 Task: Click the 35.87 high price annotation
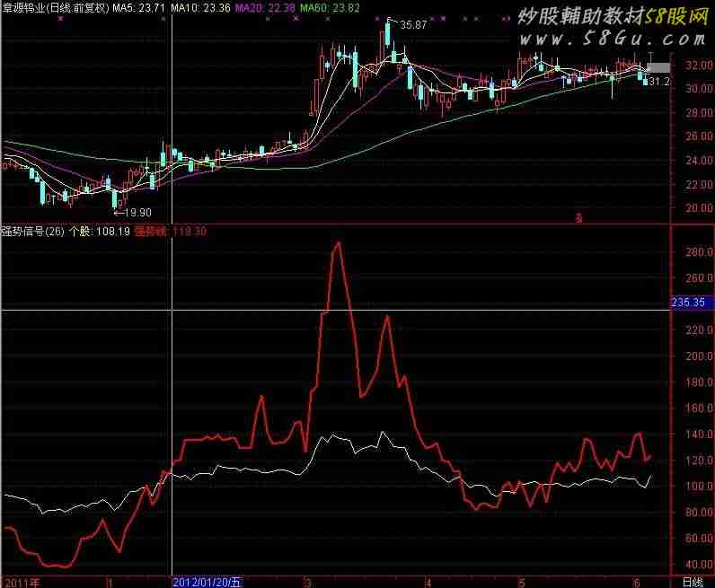click(x=412, y=25)
